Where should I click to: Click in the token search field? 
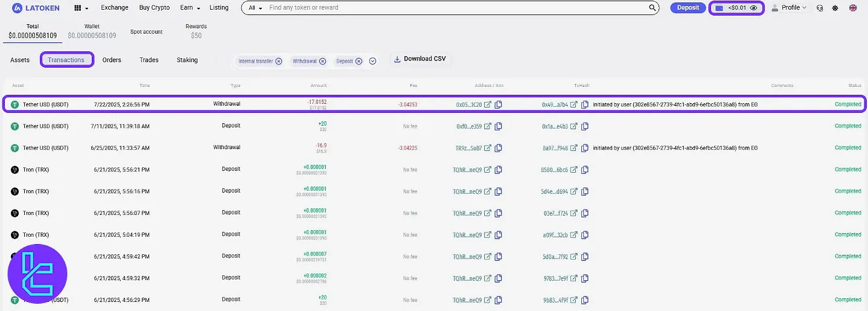pyautogui.click(x=453, y=8)
